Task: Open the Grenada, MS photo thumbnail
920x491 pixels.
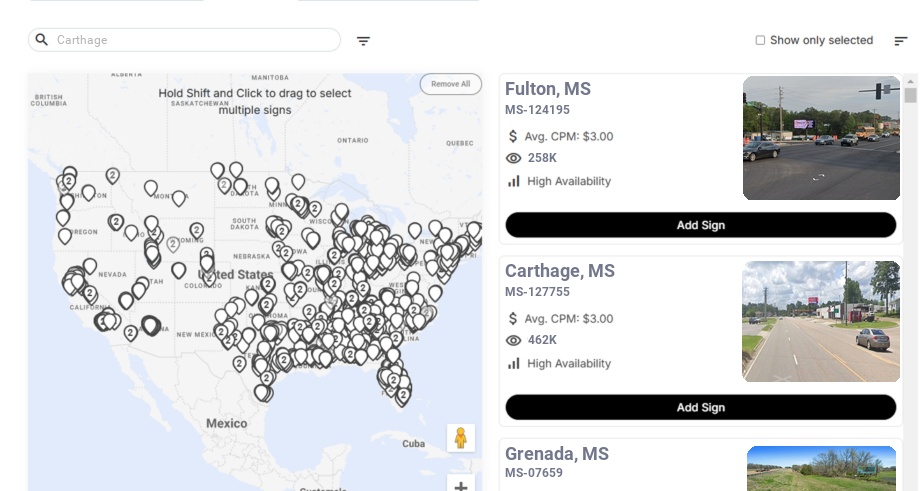Action: click(x=821, y=468)
